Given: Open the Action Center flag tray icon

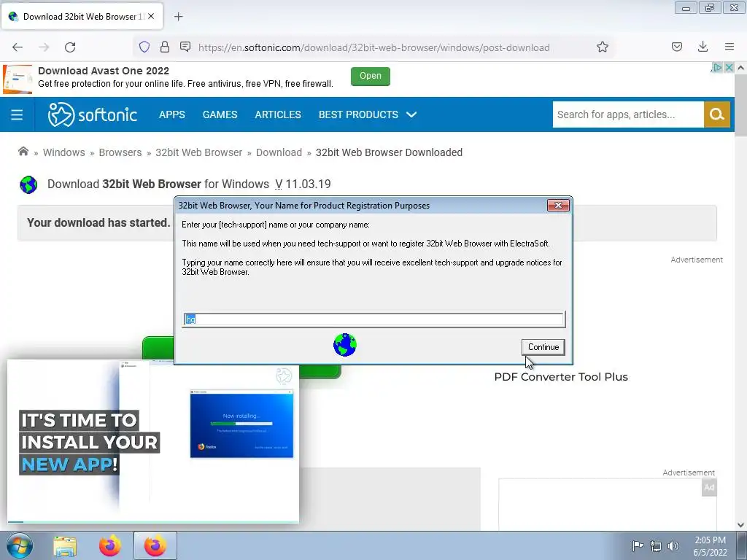Looking at the screenshot, I should (x=638, y=545).
